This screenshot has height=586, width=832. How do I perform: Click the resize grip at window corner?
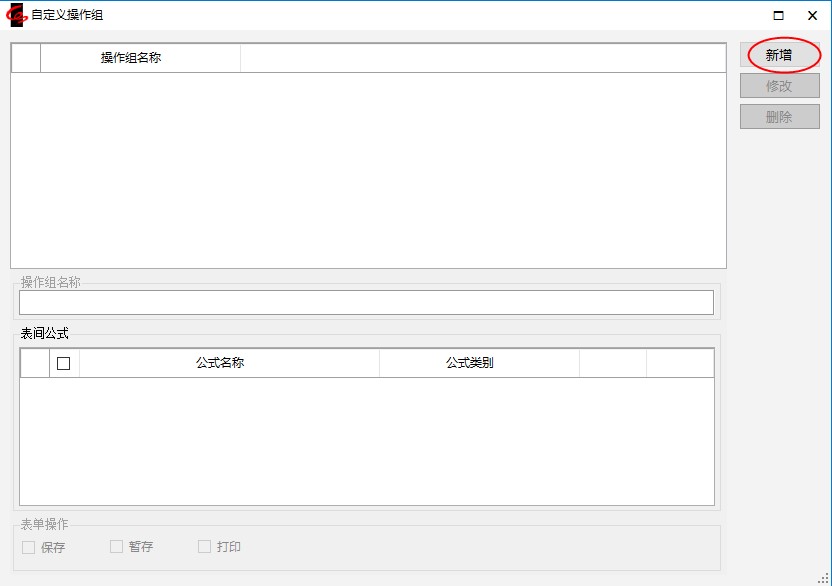point(823,578)
